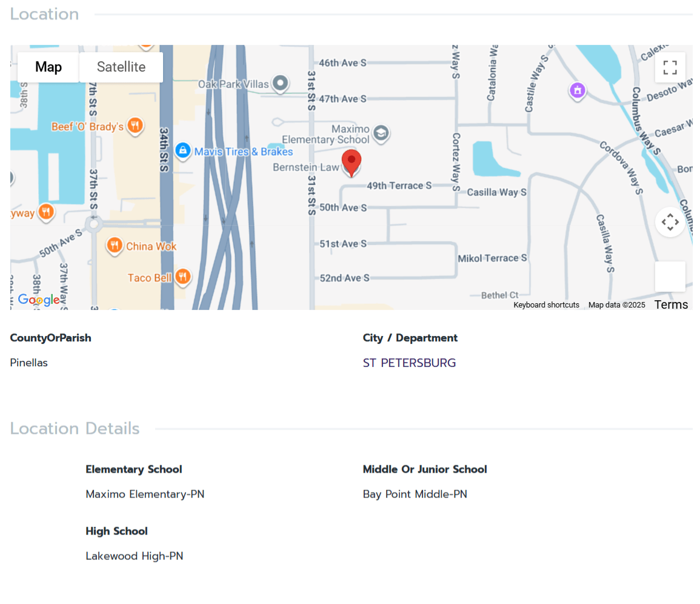Screen dimensions: 700x604
Task: Switch to Satellite map view
Action: [x=121, y=67]
